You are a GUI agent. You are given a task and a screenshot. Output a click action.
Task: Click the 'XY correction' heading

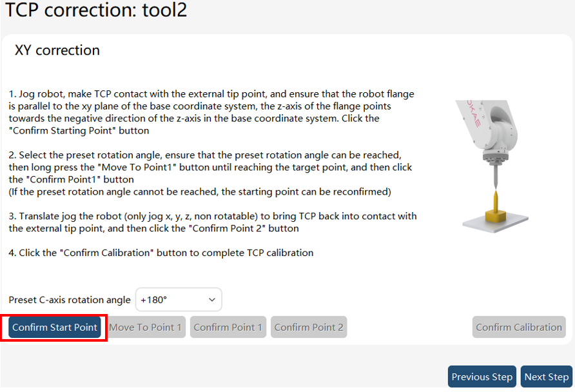pos(57,50)
